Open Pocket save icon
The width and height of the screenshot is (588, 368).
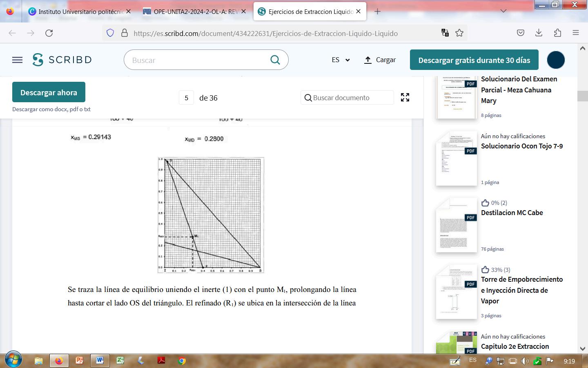[x=521, y=33]
